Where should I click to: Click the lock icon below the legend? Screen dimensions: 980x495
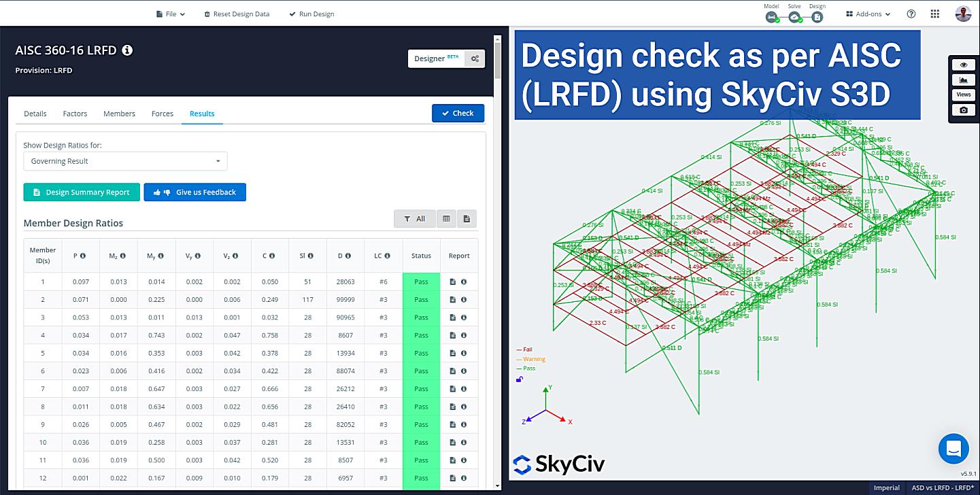coord(520,379)
